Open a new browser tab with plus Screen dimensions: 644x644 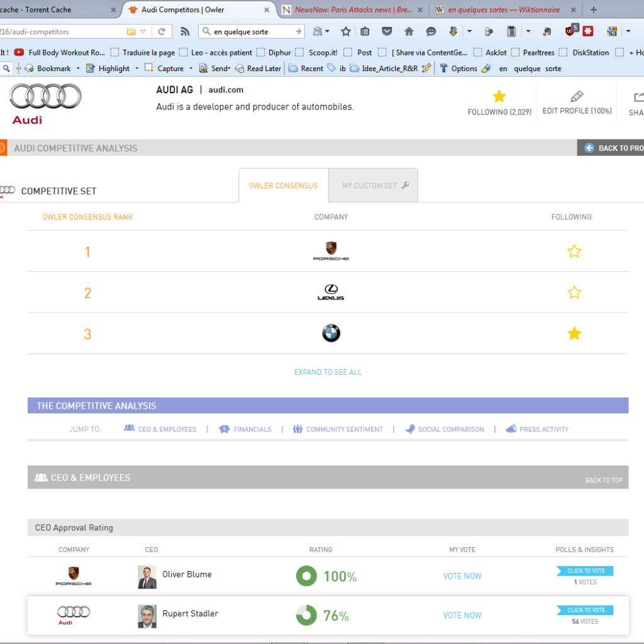594,9
